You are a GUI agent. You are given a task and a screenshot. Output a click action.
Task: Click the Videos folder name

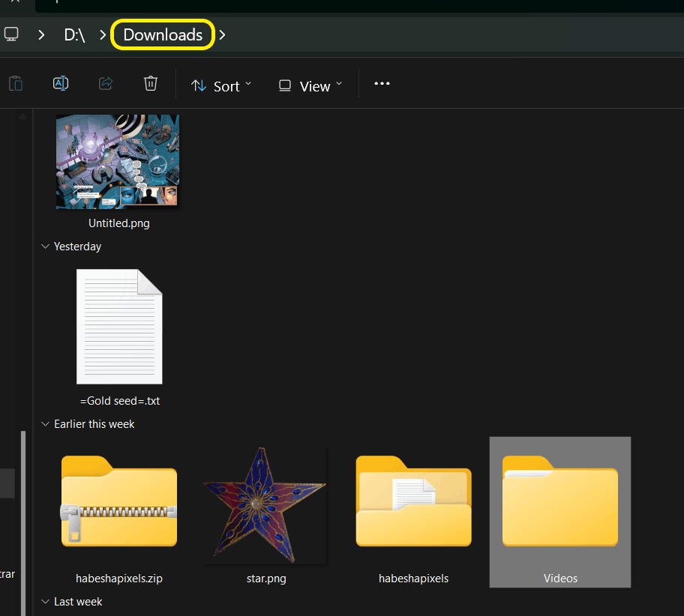(560, 578)
